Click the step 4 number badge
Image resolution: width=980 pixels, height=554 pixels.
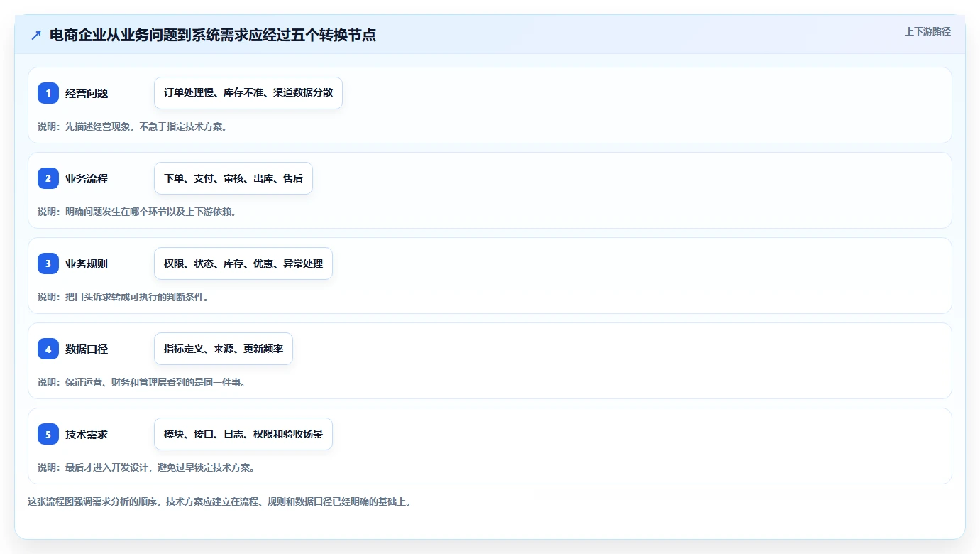point(48,349)
